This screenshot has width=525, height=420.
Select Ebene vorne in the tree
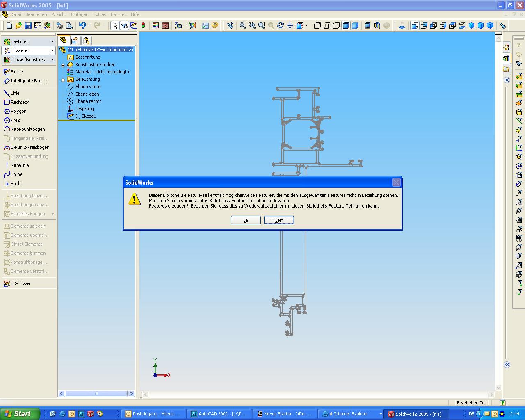click(84, 87)
